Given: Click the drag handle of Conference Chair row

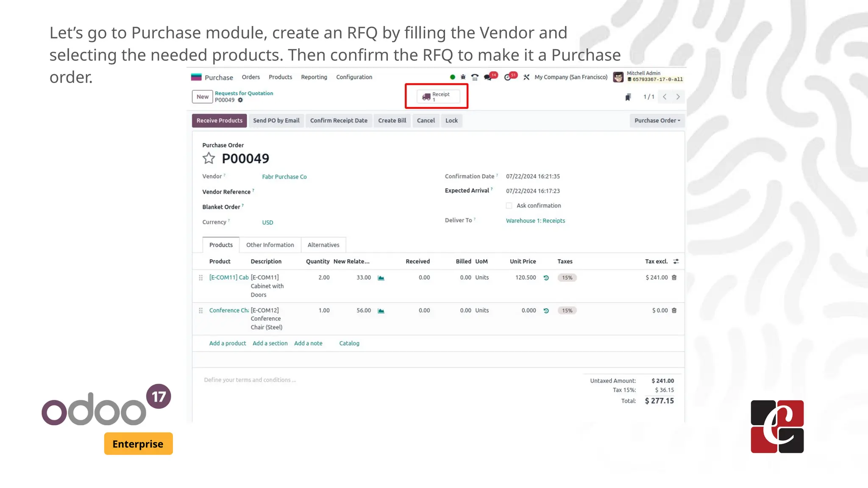Looking at the screenshot, I should point(201,311).
